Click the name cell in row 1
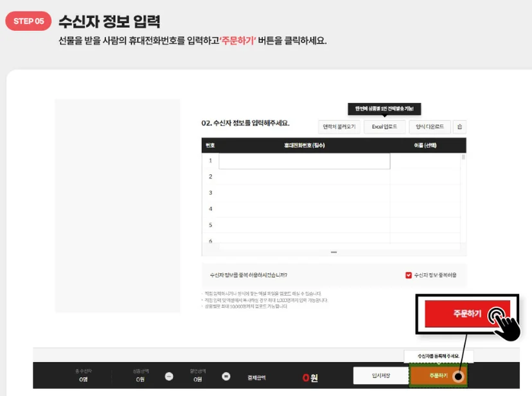The image size is (532, 396). pyautogui.click(x=425, y=161)
